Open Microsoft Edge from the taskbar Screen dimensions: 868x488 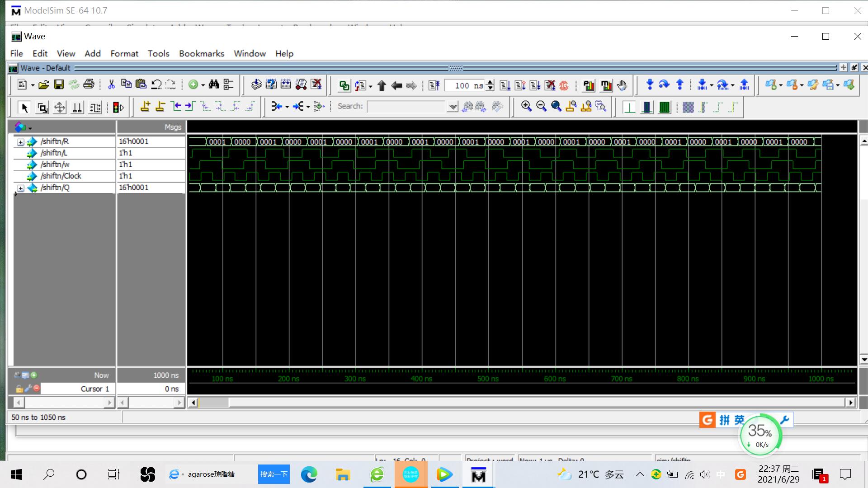coord(309,474)
